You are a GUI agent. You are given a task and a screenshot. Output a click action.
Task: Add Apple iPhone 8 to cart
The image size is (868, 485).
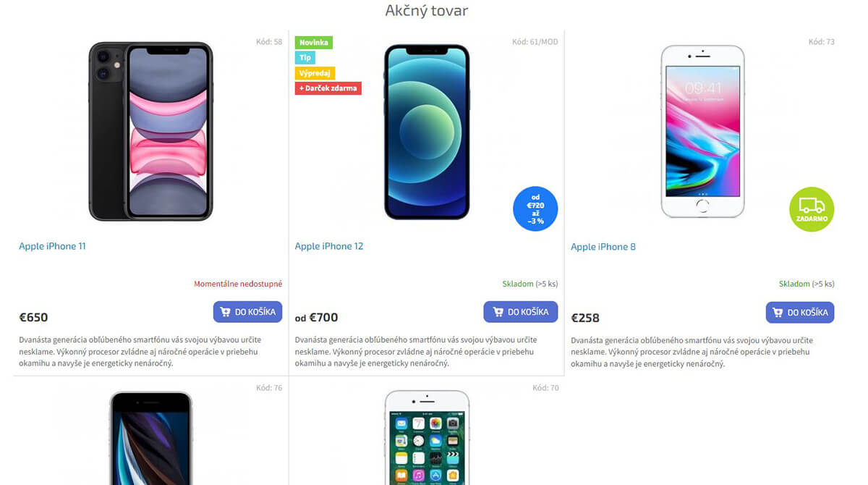click(800, 313)
